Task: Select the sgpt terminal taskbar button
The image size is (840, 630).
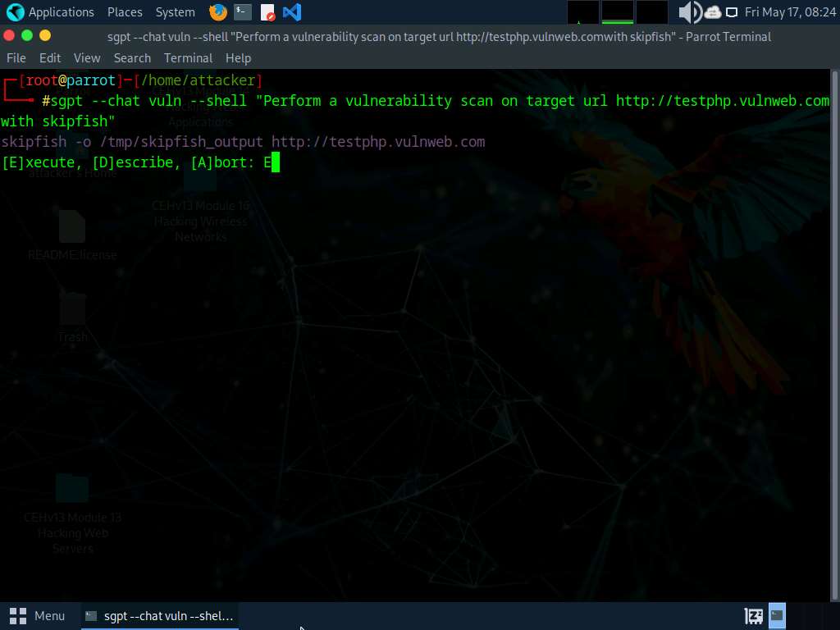Action: point(160,615)
